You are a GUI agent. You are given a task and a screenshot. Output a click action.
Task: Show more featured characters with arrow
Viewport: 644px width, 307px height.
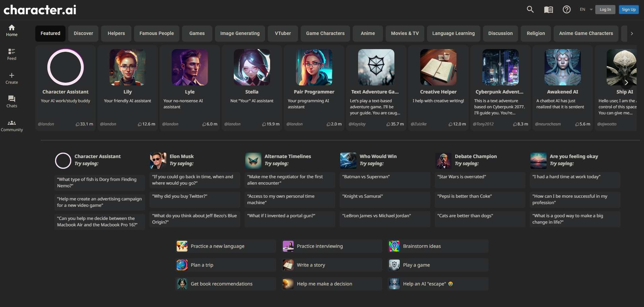click(x=626, y=83)
